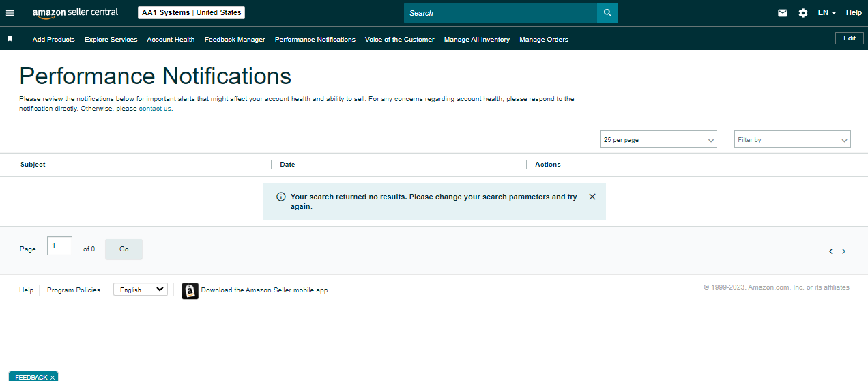
Task: Open Manage All Inventory
Action: coord(477,40)
